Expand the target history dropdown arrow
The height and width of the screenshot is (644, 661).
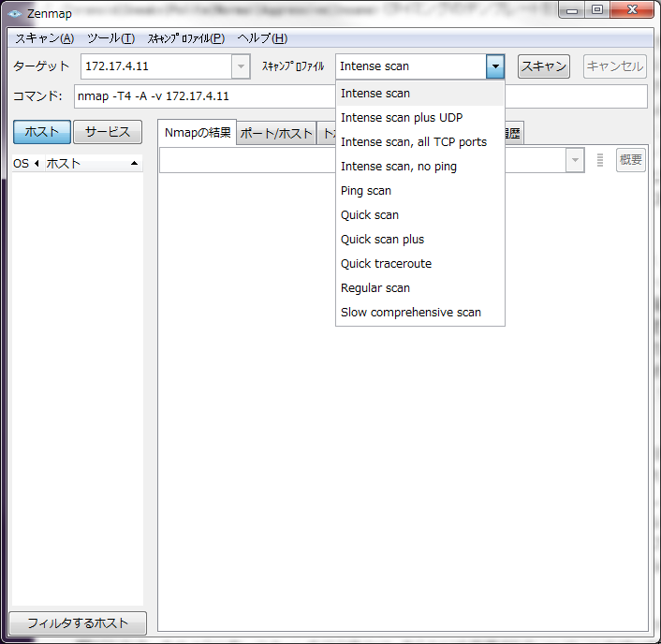(x=241, y=66)
